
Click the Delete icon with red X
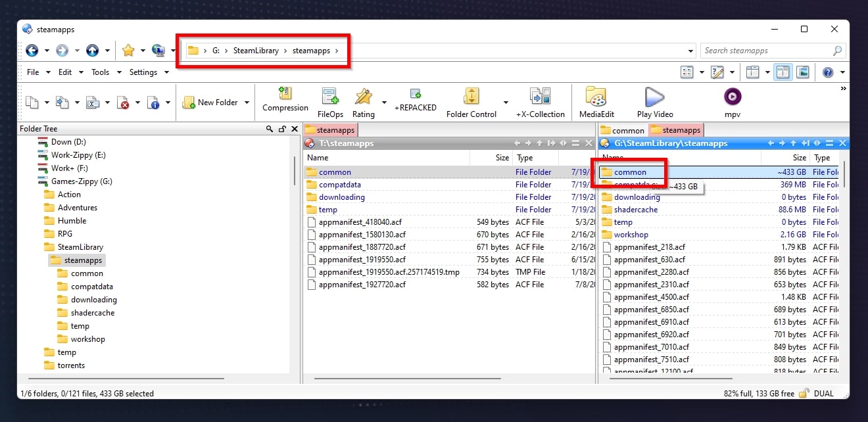pyautogui.click(x=123, y=102)
